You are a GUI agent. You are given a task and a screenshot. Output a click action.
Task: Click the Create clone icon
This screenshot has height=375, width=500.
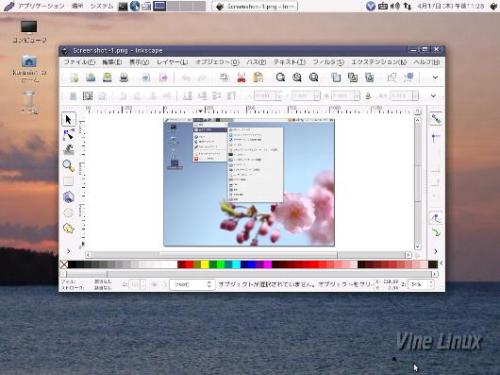[353, 78]
